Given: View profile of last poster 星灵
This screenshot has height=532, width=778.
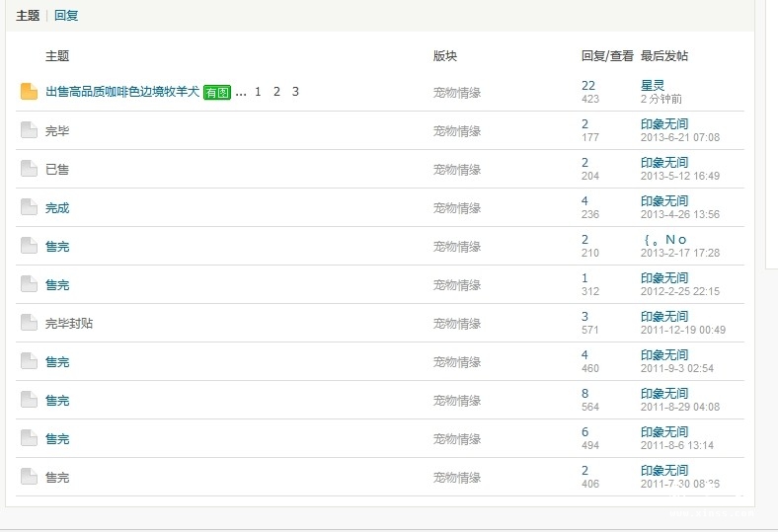Looking at the screenshot, I should (653, 86).
